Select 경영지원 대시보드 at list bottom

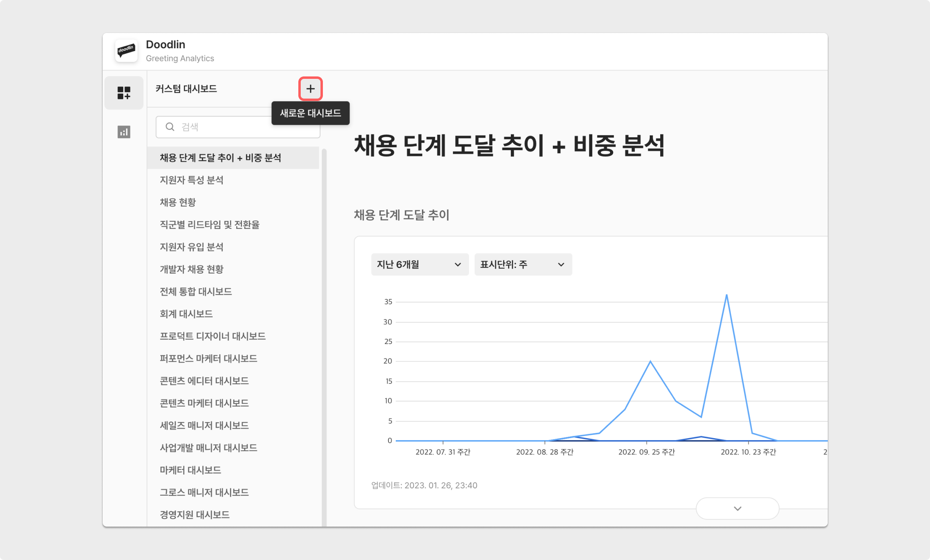point(195,515)
